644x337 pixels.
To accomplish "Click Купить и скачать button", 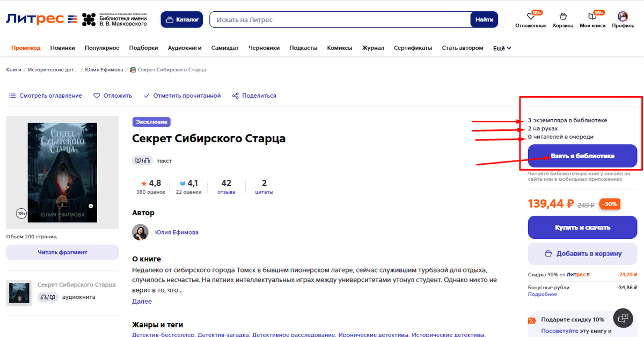I will pos(582,227).
